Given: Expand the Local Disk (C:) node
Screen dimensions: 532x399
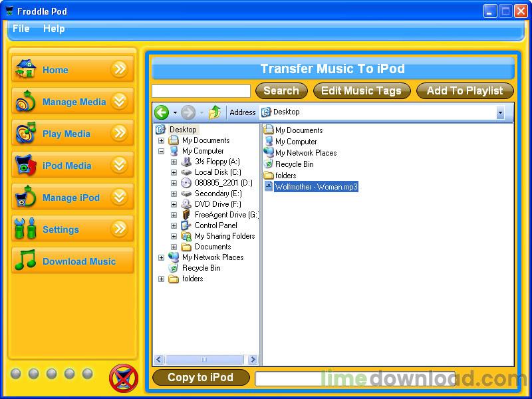Looking at the screenshot, I should [x=174, y=172].
